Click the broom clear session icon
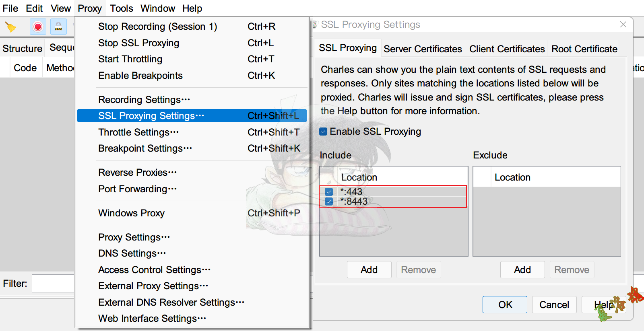This screenshot has width=644, height=331. point(10,27)
